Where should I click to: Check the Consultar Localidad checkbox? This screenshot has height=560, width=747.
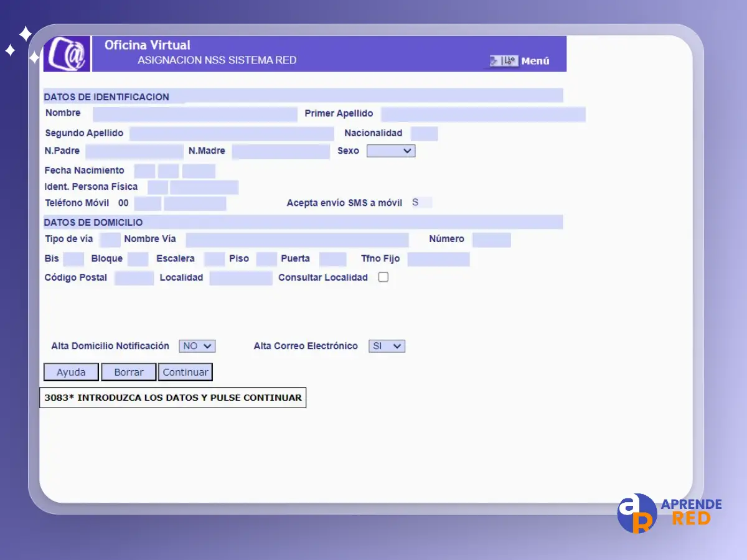coord(383,278)
